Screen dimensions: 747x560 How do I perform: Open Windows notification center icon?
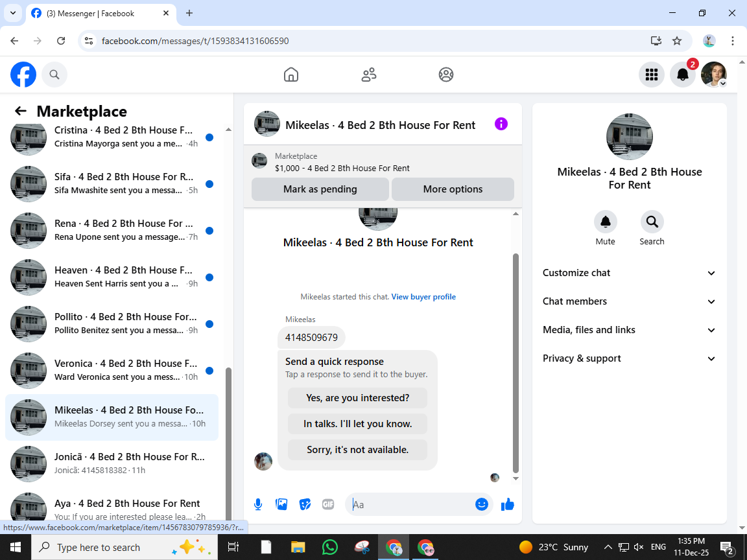coord(728,547)
